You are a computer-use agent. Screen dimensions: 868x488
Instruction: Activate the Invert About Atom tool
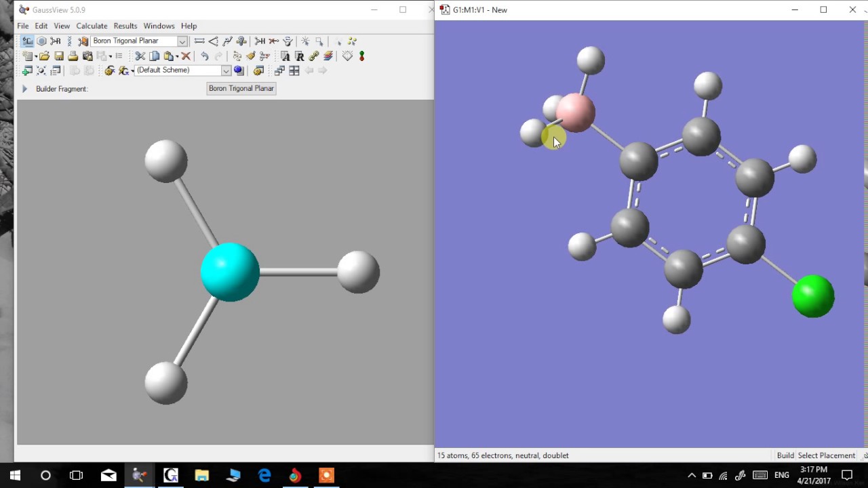(x=288, y=41)
